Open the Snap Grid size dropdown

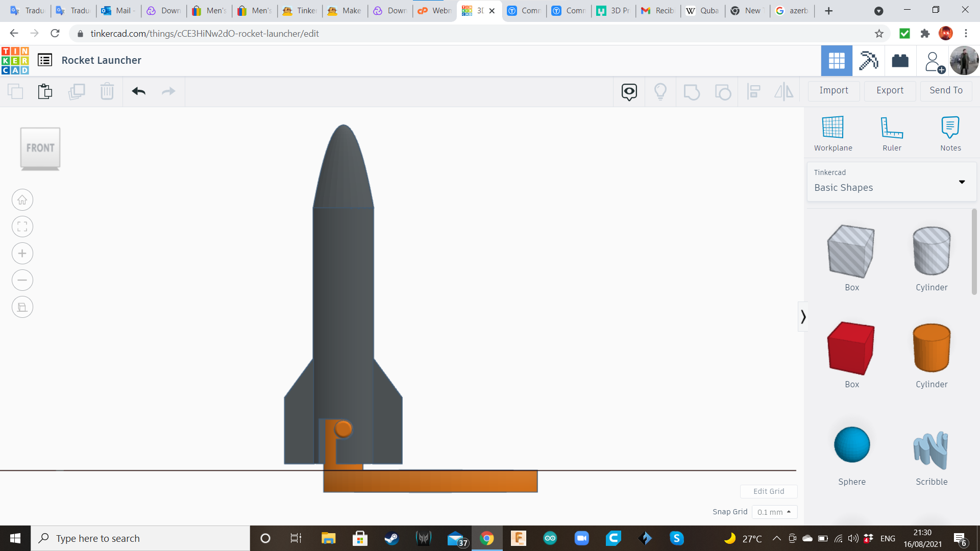point(774,512)
